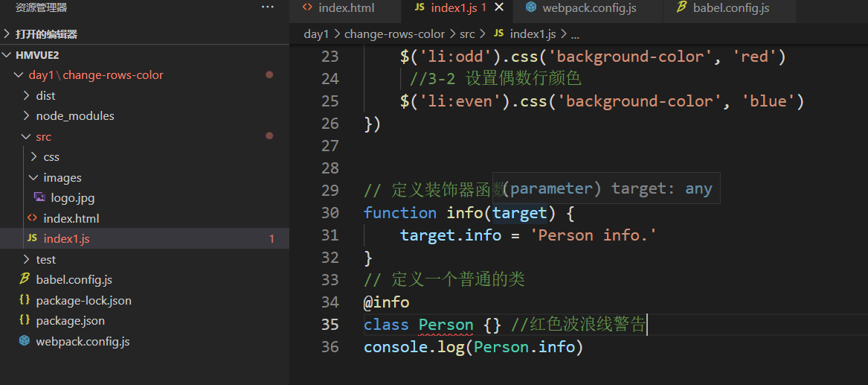Close the index1.js editor tab
868x385 pixels.
point(499,7)
